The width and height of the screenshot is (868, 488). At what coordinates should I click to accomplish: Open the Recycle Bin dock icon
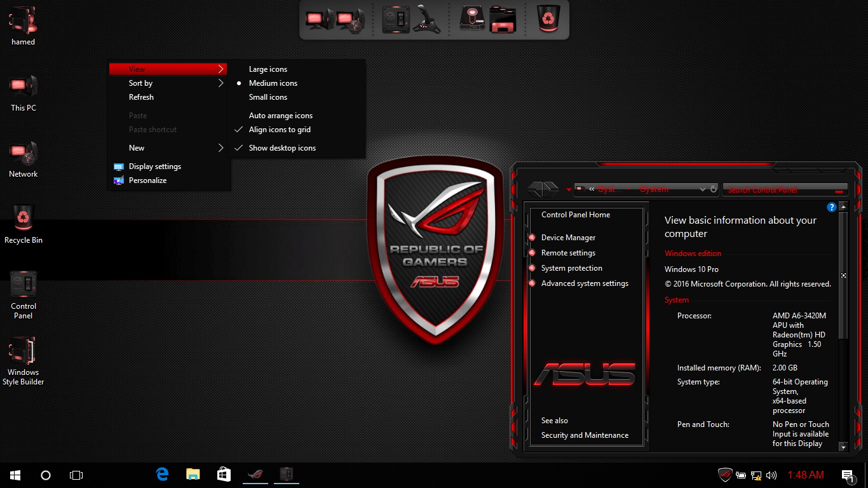pos(547,19)
